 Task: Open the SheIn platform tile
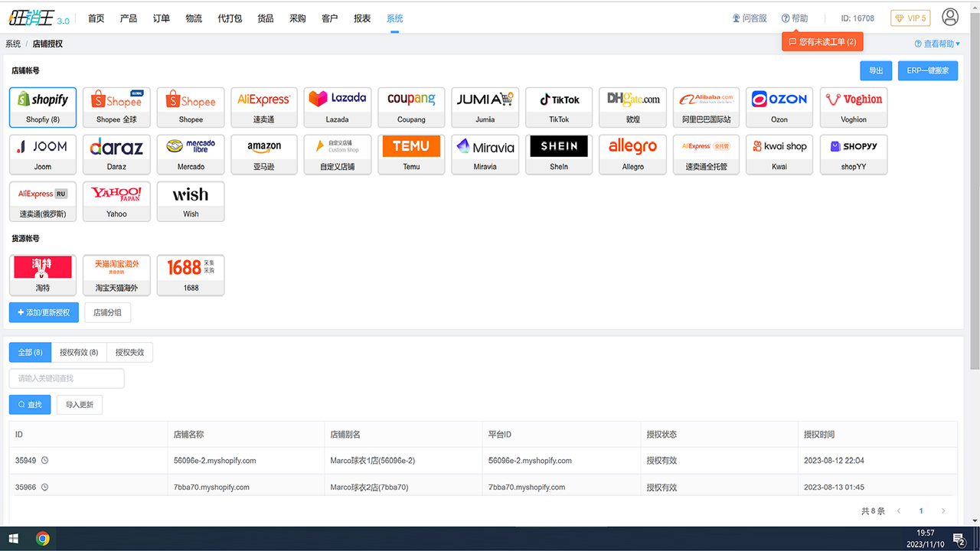point(559,155)
